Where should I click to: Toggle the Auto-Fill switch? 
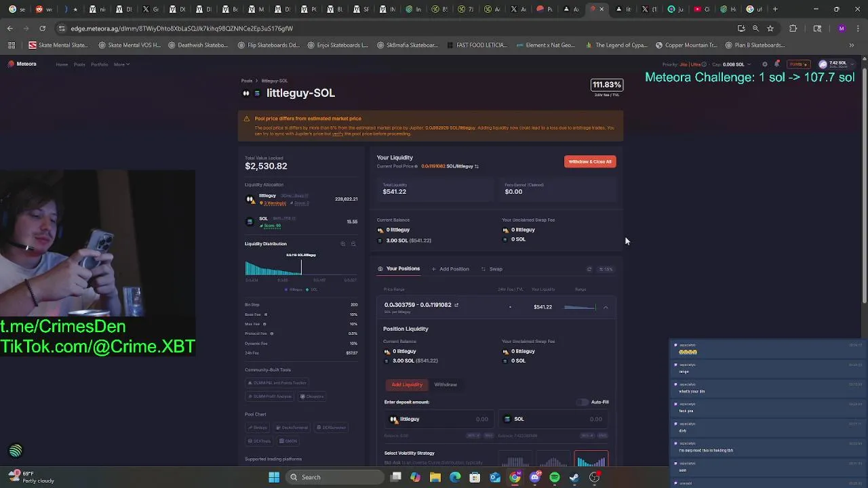[x=583, y=402]
